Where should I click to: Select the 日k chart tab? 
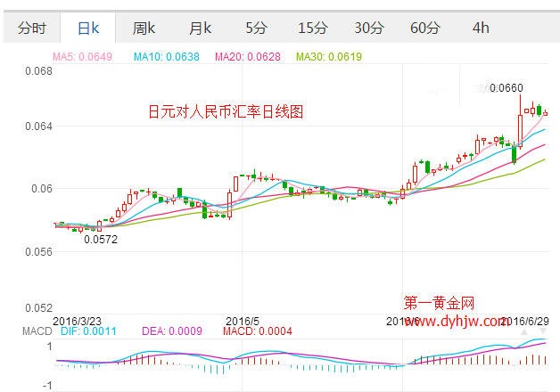click(x=88, y=28)
